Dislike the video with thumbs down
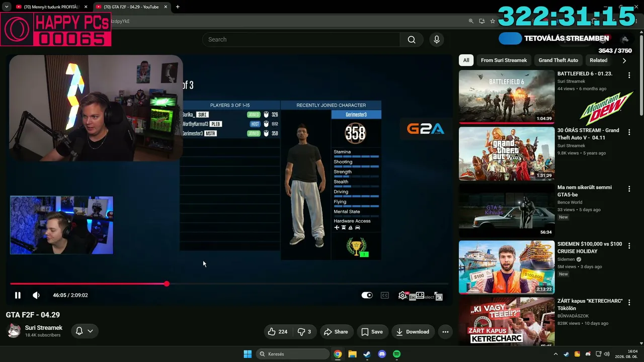 (304, 332)
